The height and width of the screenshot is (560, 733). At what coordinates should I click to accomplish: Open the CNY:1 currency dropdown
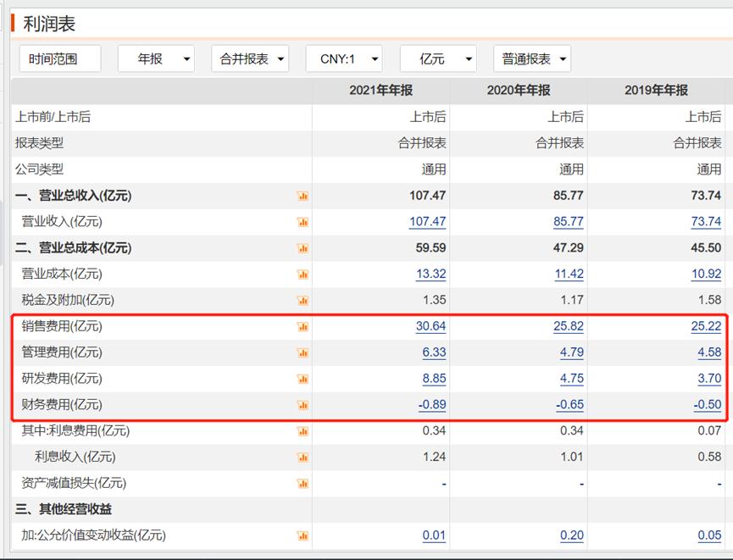tap(344, 58)
